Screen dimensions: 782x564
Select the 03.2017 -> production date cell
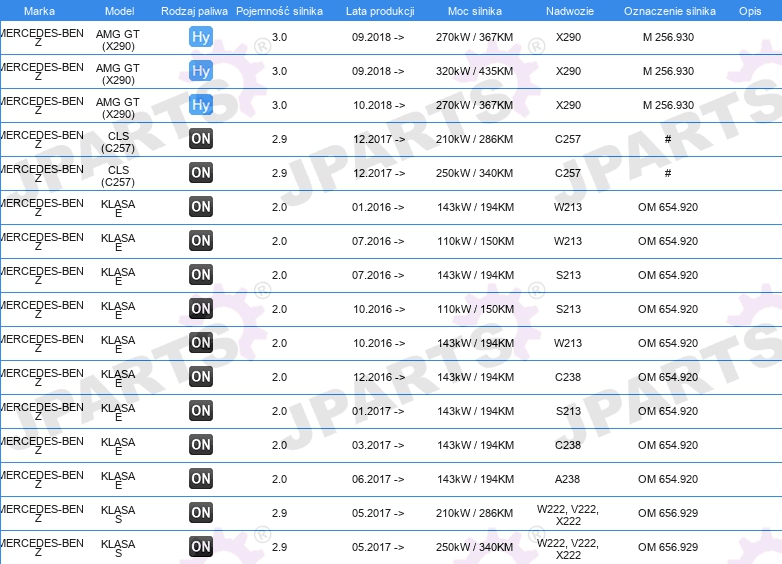pyautogui.click(x=378, y=445)
